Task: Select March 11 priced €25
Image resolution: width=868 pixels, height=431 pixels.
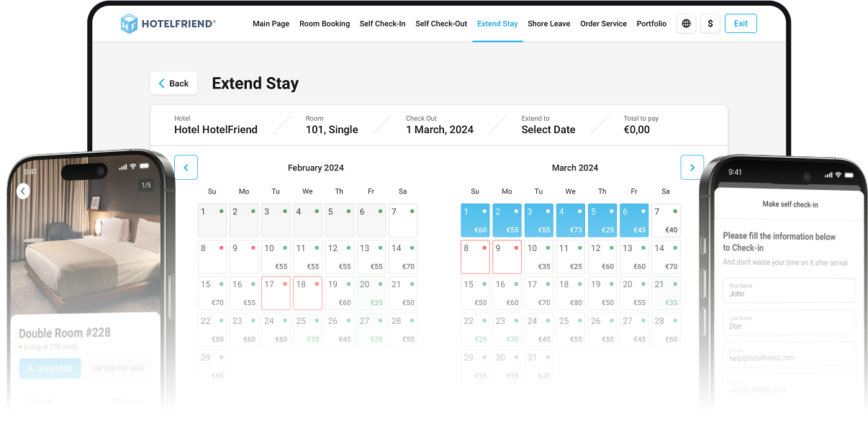Action: pos(570,257)
